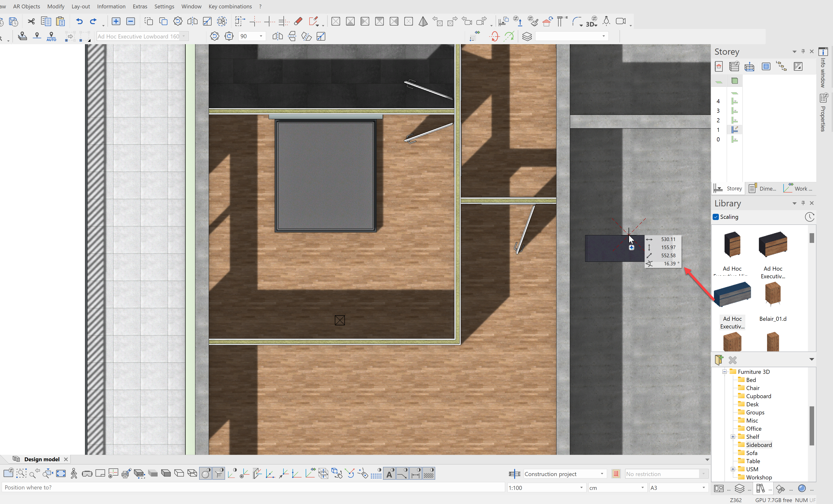Click the light bulb lighting icon
The width and height of the screenshot is (833, 504).
click(607, 21)
